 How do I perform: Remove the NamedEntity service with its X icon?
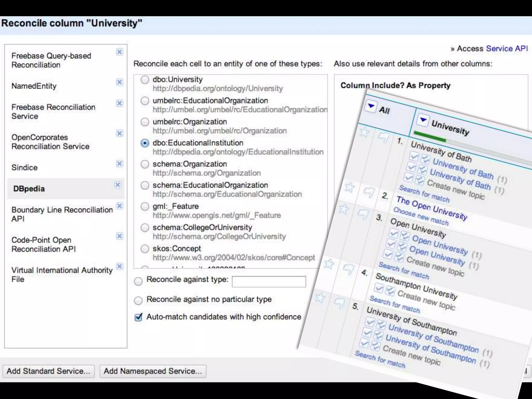[119, 82]
